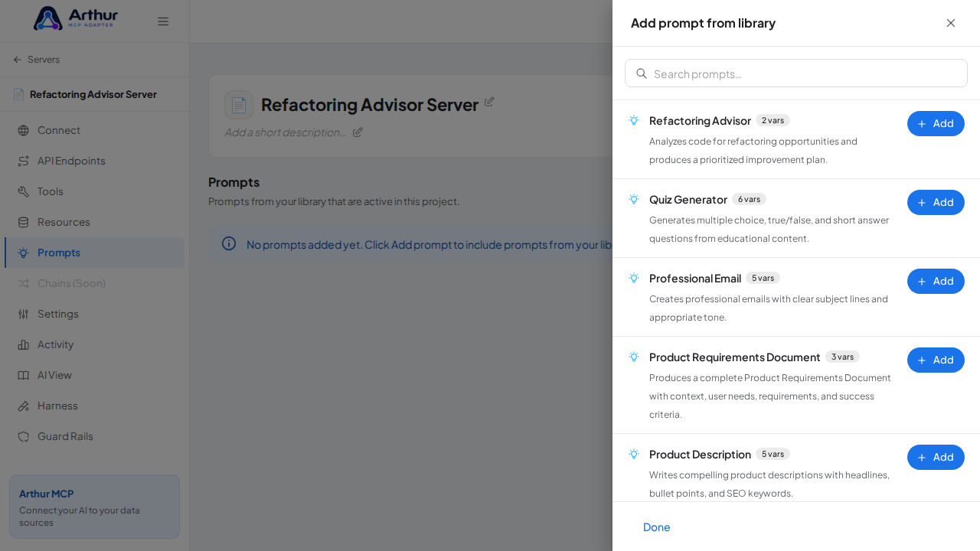The width and height of the screenshot is (980, 551).
Task: Switch to AI View
Action: coord(95,375)
